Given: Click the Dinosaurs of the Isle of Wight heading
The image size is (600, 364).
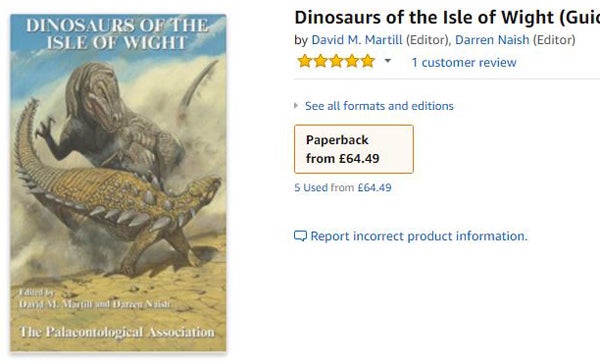Looking at the screenshot, I should pyautogui.click(x=447, y=17).
